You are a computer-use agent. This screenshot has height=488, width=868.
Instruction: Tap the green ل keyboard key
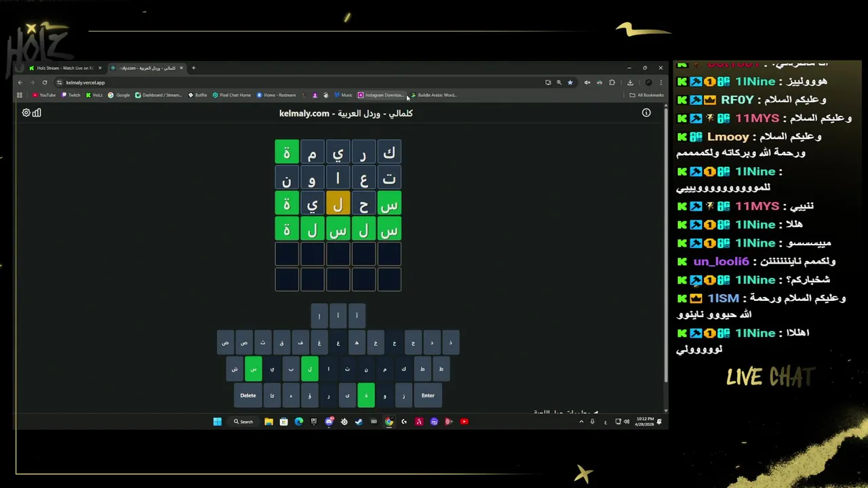coord(309,369)
